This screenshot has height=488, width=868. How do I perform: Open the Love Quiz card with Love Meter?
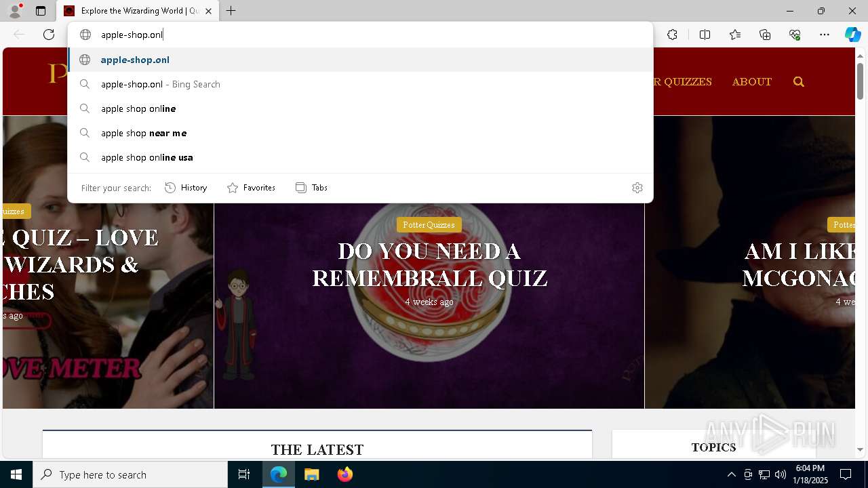click(x=108, y=262)
